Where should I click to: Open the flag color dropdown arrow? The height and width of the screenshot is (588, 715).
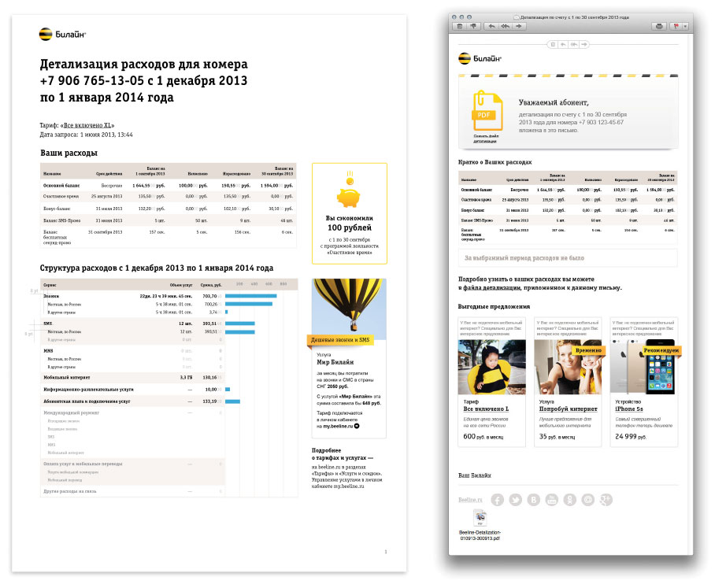pyautogui.click(x=684, y=26)
